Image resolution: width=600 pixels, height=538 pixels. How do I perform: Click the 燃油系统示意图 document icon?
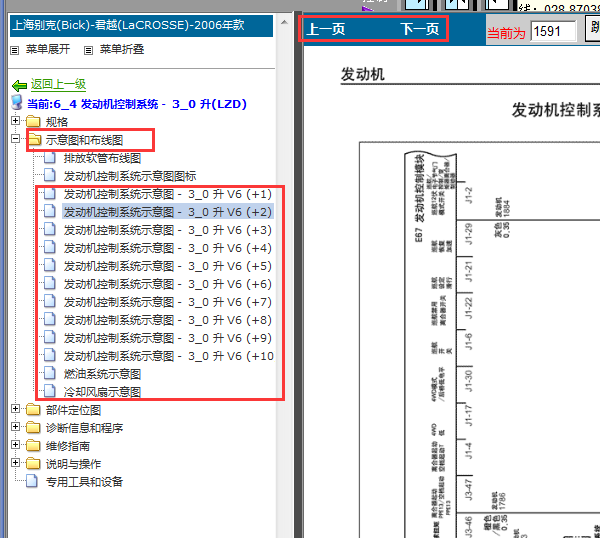pos(50,373)
